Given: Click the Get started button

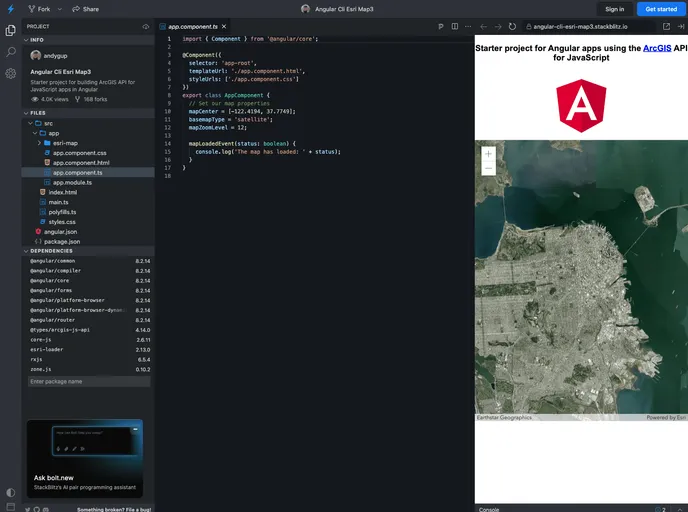Looking at the screenshot, I should click(x=661, y=9).
